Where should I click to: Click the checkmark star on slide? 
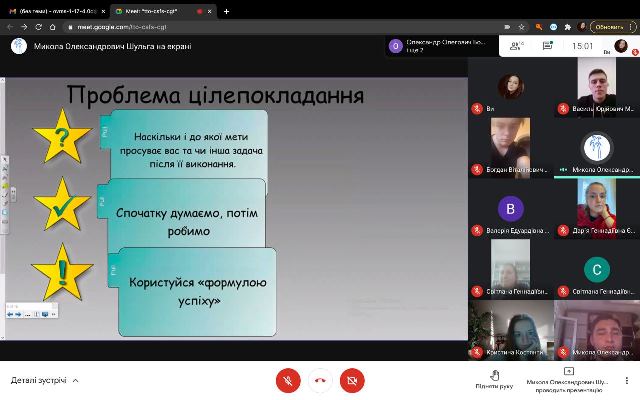[62, 204]
